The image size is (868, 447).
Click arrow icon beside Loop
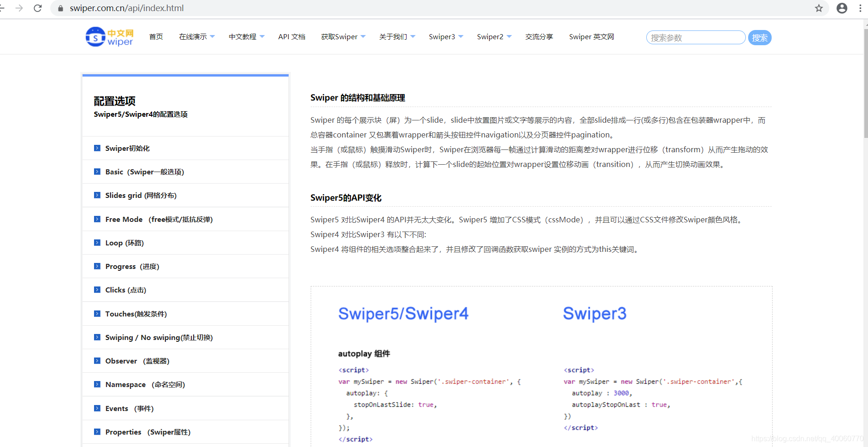click(x=97, y=243)
